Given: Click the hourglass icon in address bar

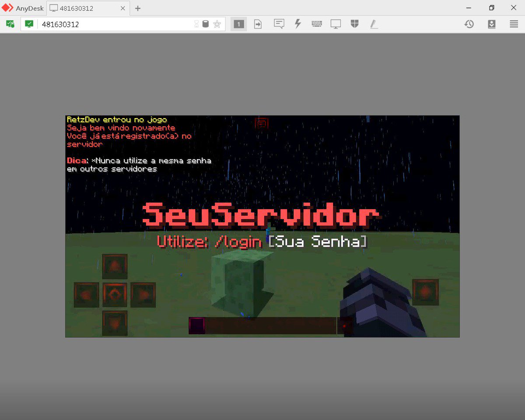Looking at the screenshot, I should tap(196, 24).
